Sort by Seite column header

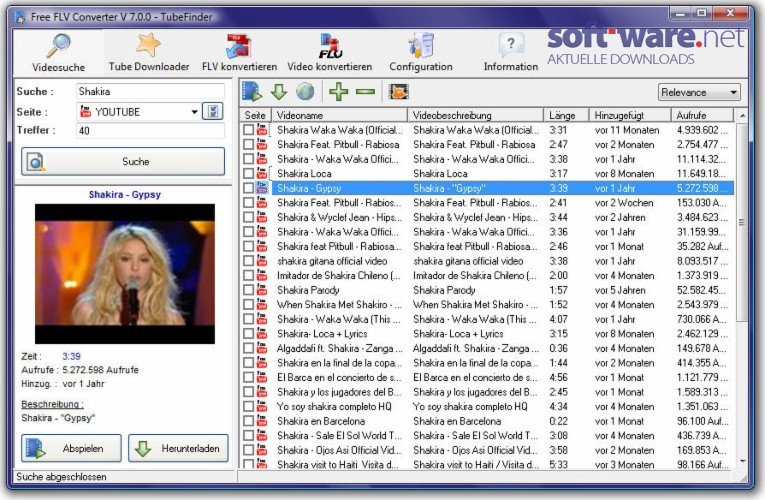click(x=255, y=115)
